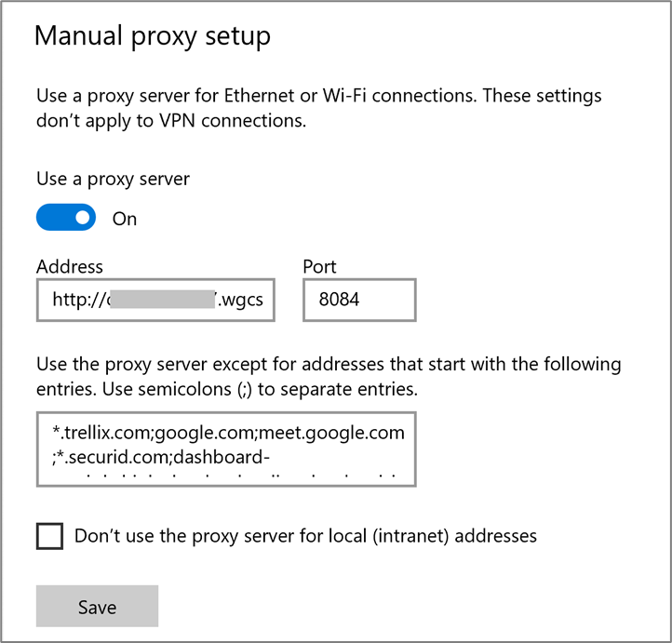Image resolution: width=672 pixels, height=643 pixels.
Task: Tick the local intranet addresses checkbox
Action: click(50, 536)
